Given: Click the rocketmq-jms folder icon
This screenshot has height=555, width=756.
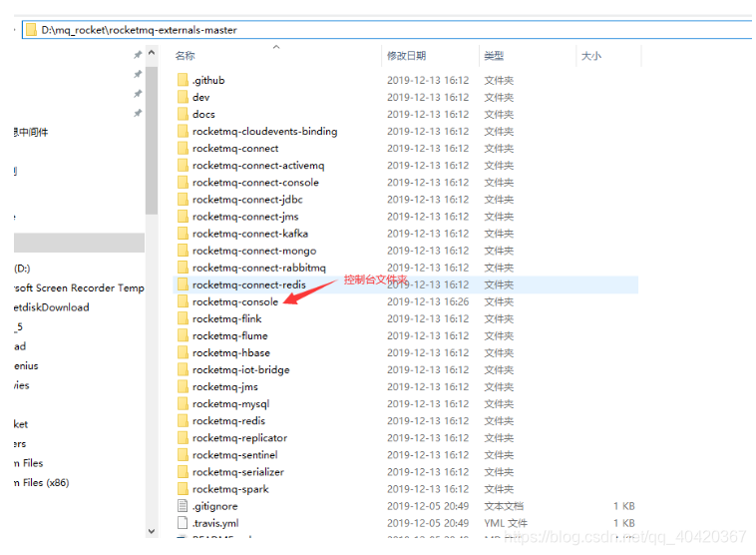Looking at the screenshot, I should (183, 386).
